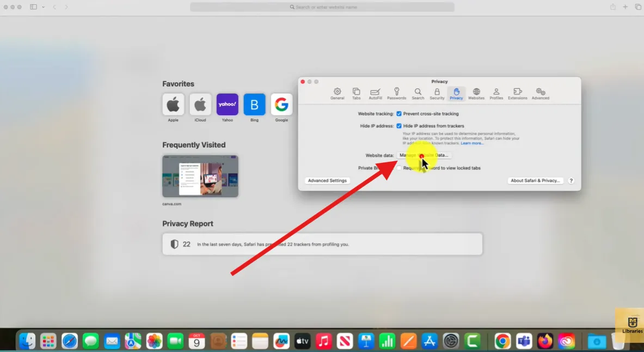
Task: Open the Extensions settings pane
Action: (518, 93)
